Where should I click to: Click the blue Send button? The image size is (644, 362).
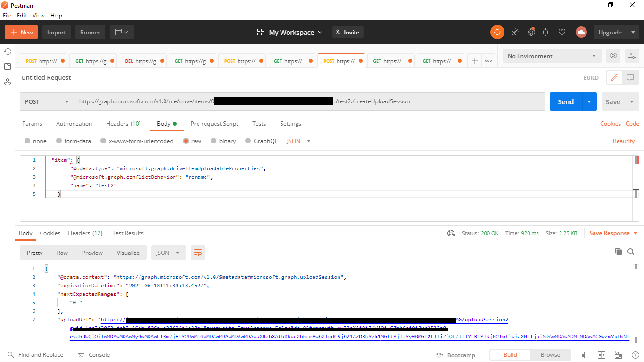pyautogui.click(x=566, y=101)
